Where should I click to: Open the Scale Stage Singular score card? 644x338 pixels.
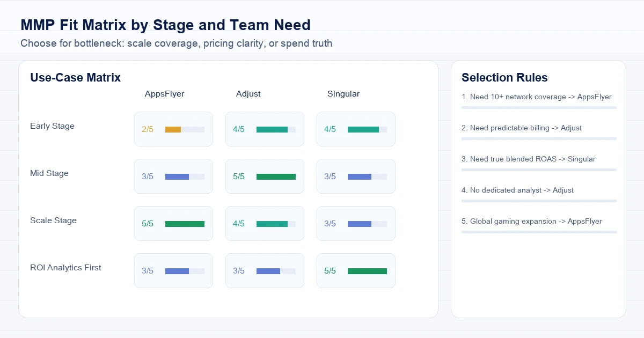tap(356, 223)
